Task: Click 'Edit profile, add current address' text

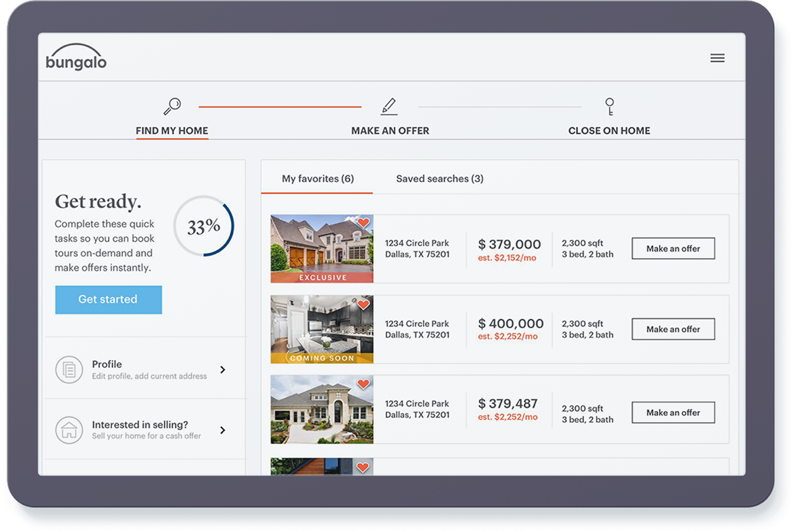Action: (x=150, y=376)
